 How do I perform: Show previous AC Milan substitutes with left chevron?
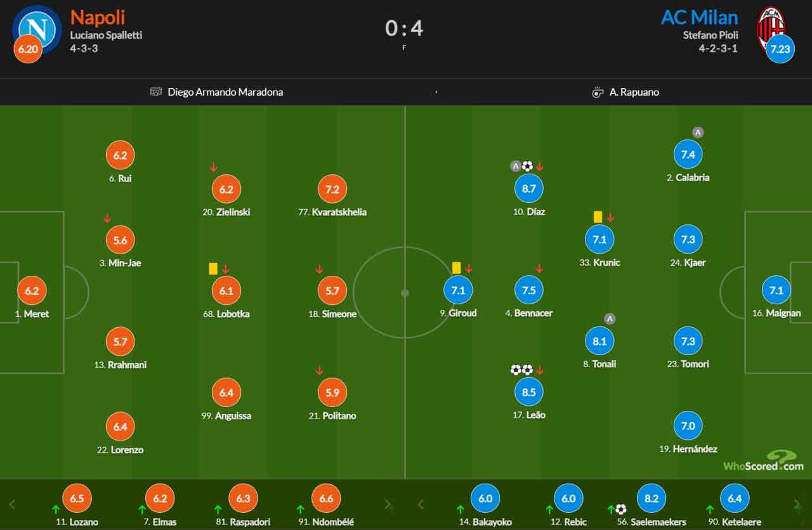[420, 505]
